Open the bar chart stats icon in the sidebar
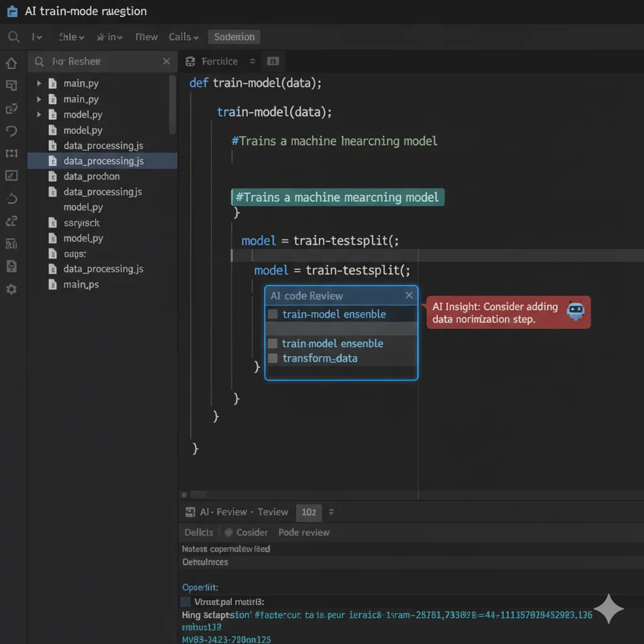This screenshot has width=644, height=644. tap(11, 244)
